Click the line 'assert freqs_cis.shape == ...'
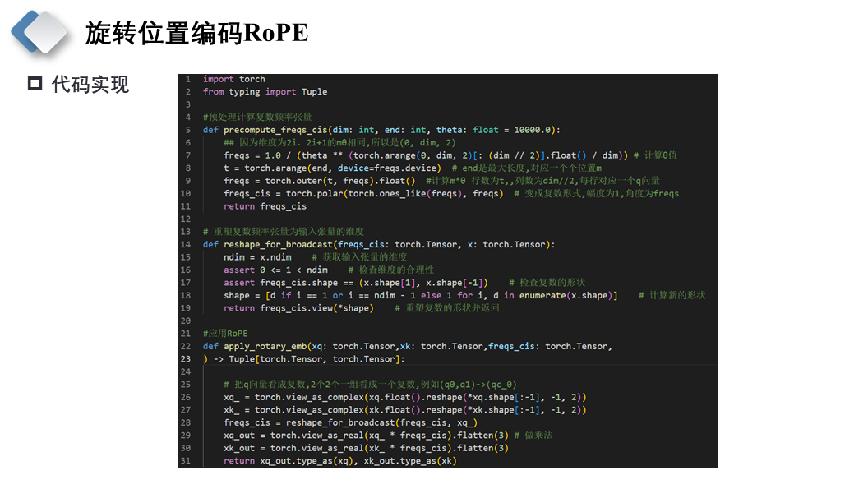Viewport: 868px width, 489px height. pos(404,283)
